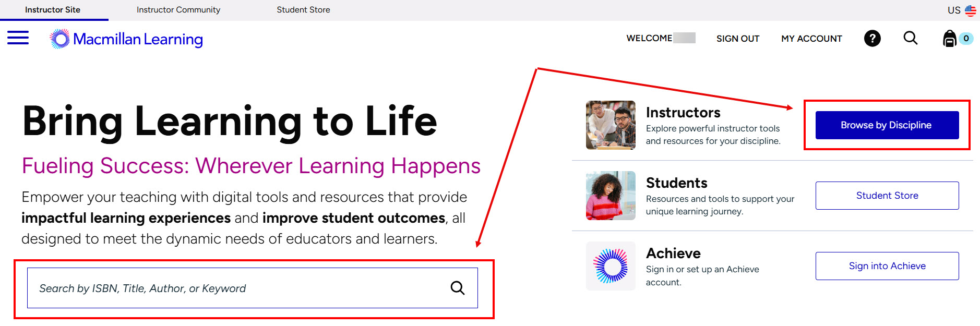980x326 pixels.
Task: Open the backpack cart icon
Action: 949,39
